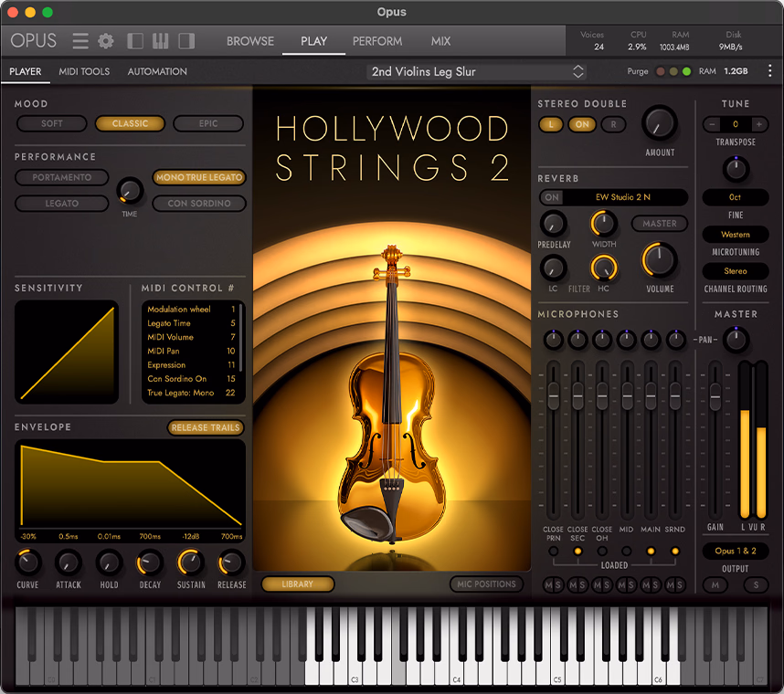The image size is (784, 694).
Task: Click the envelope Decay knob
Action: point(150,563)
